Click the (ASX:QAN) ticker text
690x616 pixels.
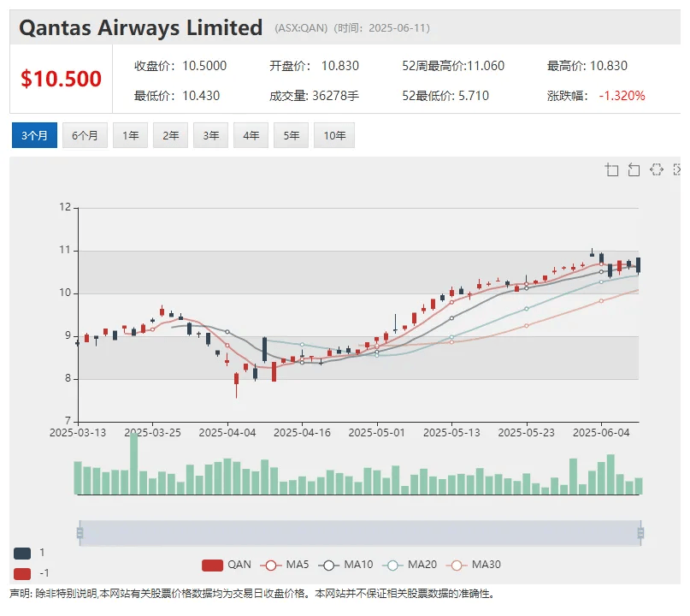click(301, 28)
